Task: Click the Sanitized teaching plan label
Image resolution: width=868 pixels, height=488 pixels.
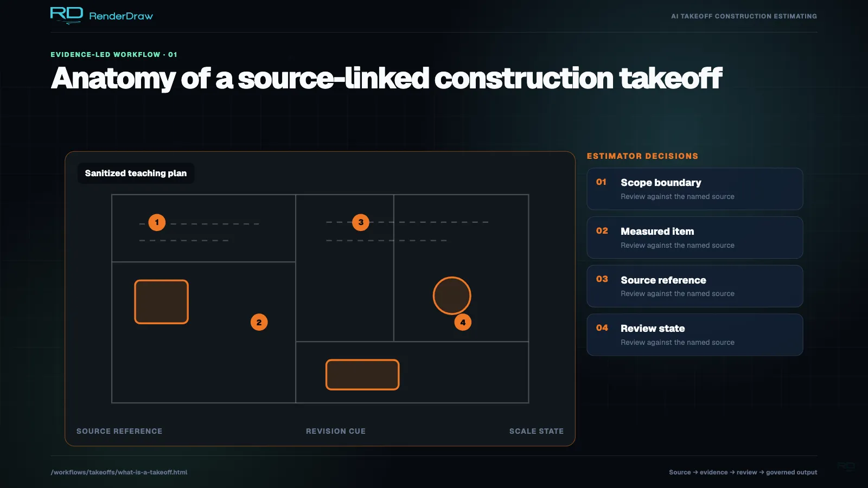Action: tap(136, 174)
